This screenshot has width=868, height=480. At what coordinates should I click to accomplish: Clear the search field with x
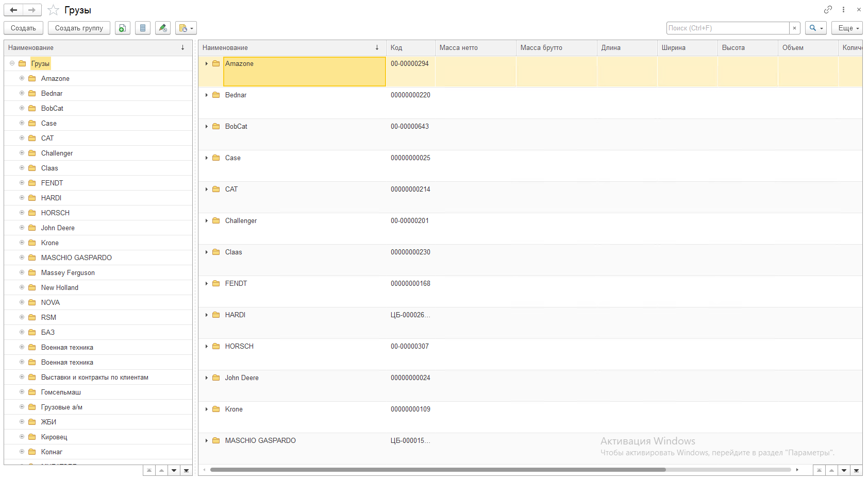pos(794,28)
